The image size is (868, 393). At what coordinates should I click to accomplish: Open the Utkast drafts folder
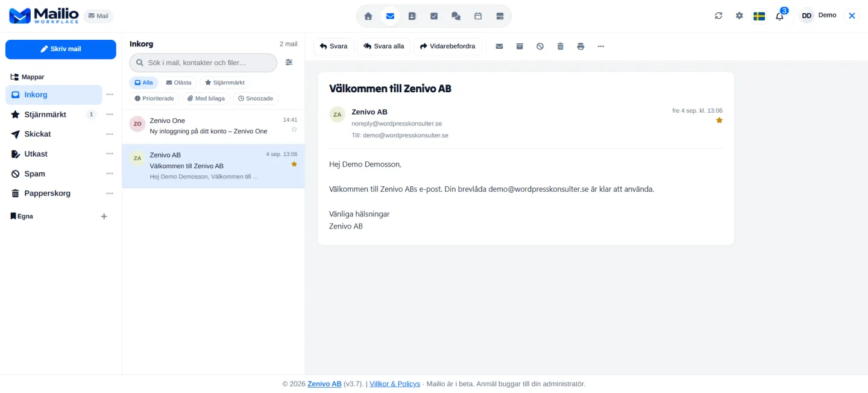coord(54,154)
